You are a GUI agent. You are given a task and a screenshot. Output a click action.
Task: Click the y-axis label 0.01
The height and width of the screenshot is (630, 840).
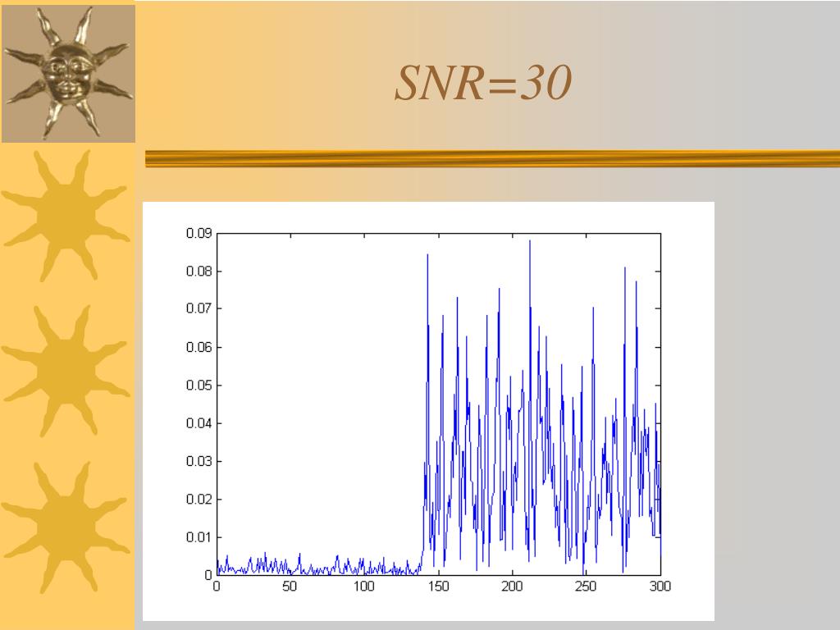click(199, 537)
